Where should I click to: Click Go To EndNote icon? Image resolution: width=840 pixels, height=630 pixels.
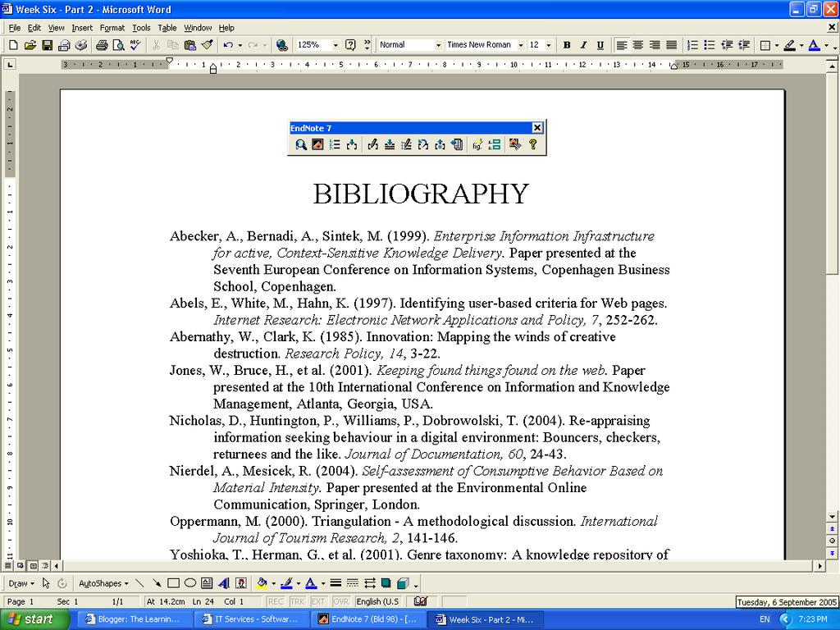coord(317,144)
